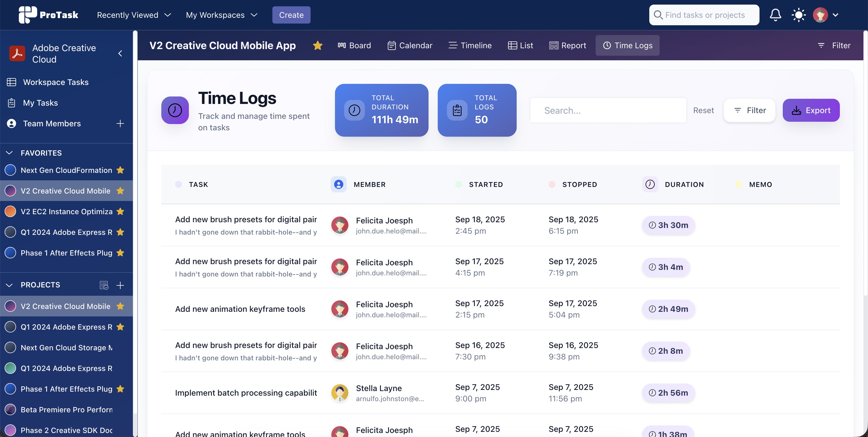868x437 pixels.
Task: Add a team member with plus icon
Action: [x=120, y=124]
